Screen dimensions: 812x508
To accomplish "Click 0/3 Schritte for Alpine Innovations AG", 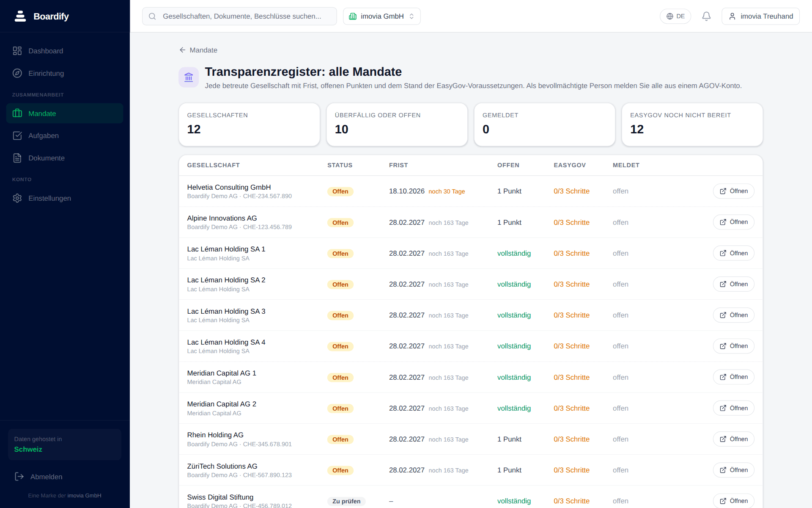I will 571,222.
